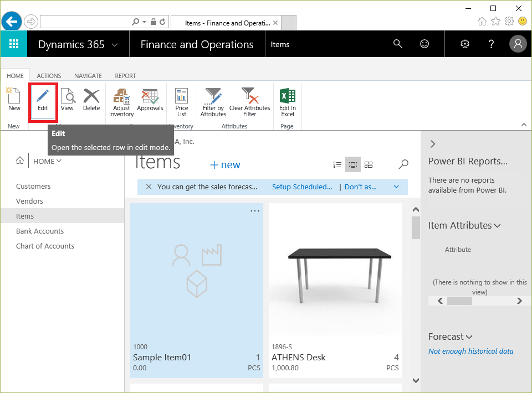Open Approvals from the ribbon
Viewport: 532px width, 393px height.
pos(150,99)
